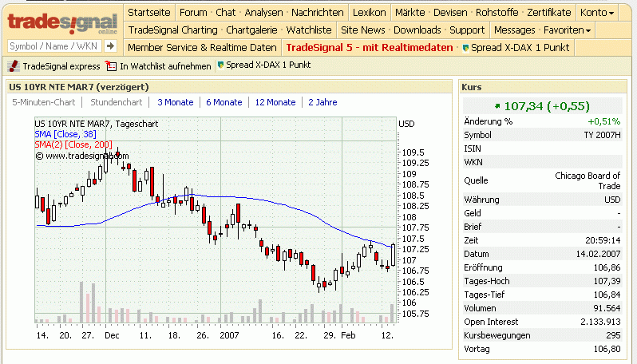Click the TradeSignal express link
This screenshot has height=364, width=637.
61,66
